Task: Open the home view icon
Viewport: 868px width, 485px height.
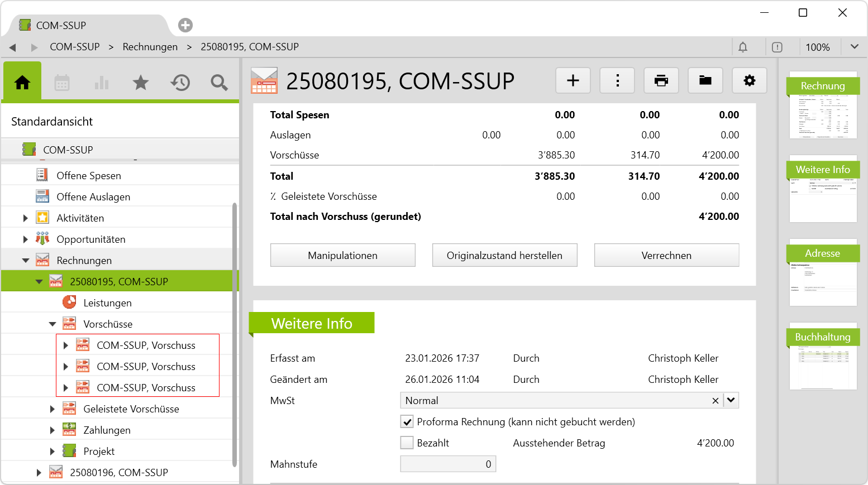Action: (x=22, y=83)
